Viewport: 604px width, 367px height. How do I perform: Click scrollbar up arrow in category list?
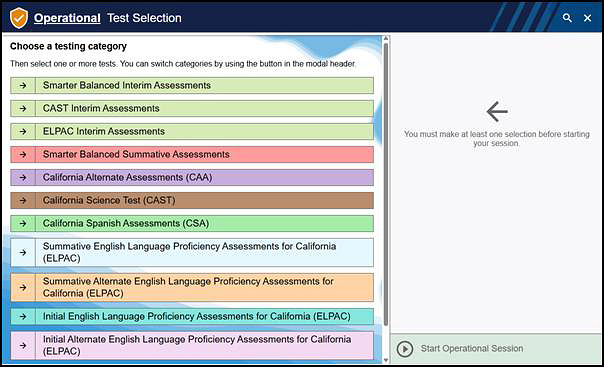[386, 39]
